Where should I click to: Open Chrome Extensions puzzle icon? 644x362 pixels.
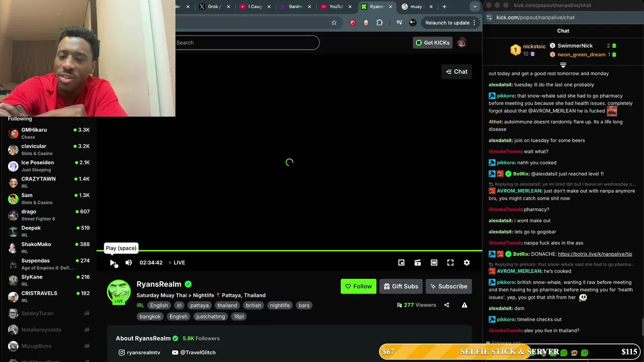pos(379,23)
